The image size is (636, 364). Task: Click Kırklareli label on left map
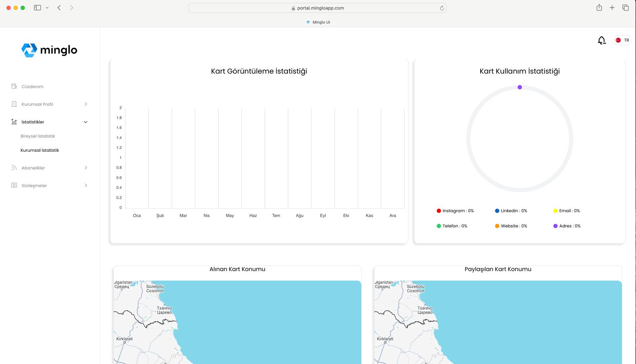coord(124,339)
